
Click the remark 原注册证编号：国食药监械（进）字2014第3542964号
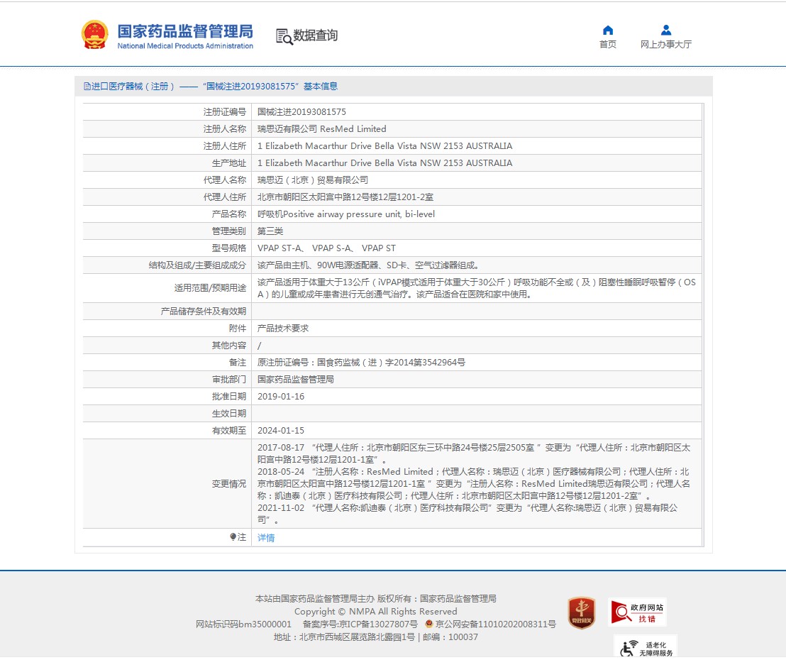[x=361, y=363]
